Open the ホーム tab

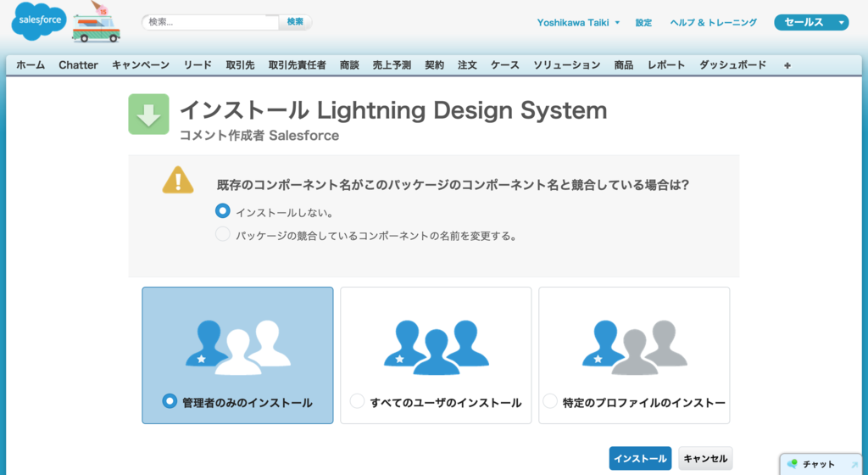pyautogui.click(x=31, y=65)
